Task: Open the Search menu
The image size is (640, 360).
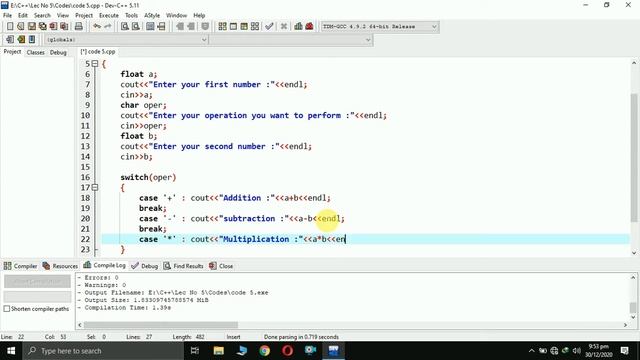Action: point(42,16)
